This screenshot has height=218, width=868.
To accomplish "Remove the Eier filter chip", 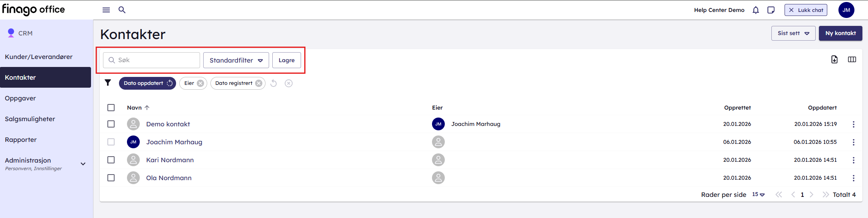I will point(200,83).
